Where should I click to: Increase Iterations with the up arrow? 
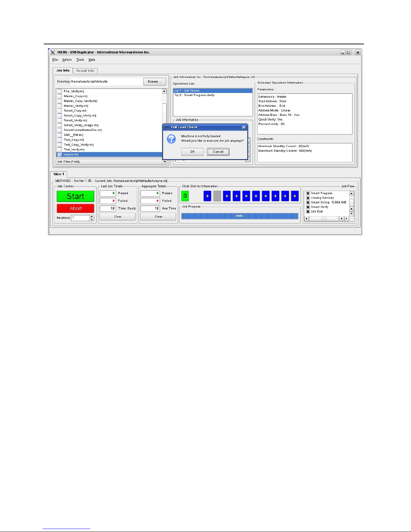(x=92, y=216)
